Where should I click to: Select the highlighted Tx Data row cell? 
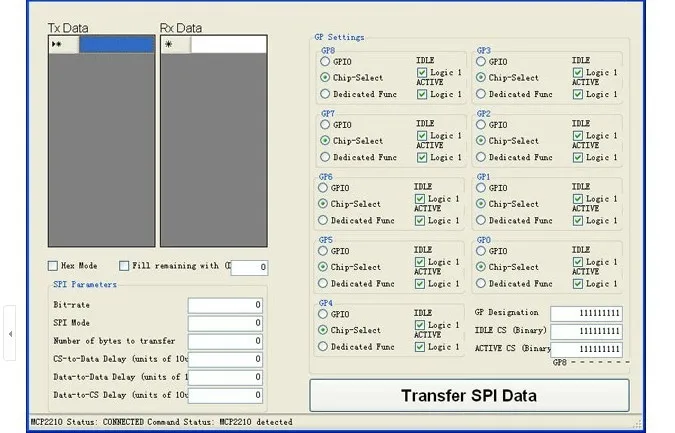pyautogui.click(x=117, y=44)
